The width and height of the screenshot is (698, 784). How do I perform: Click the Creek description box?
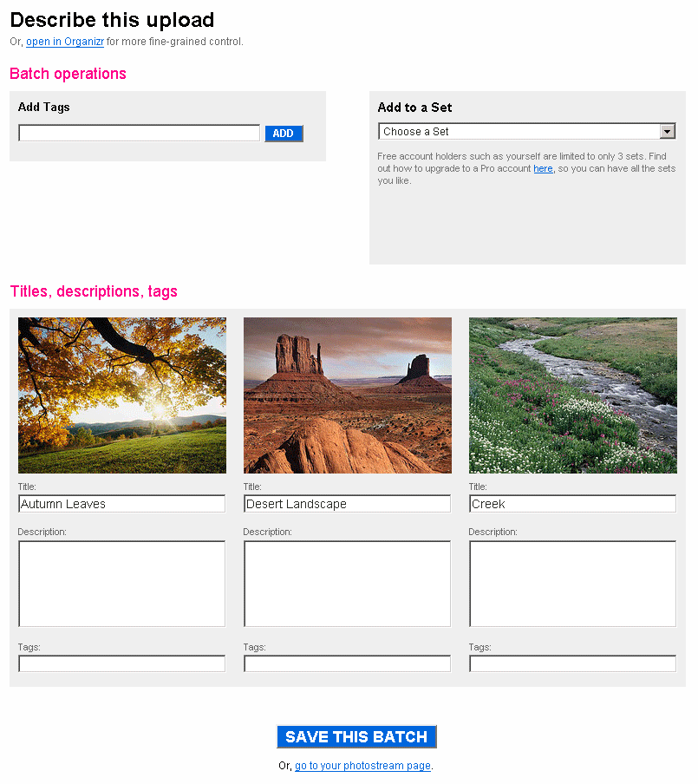(x=573, y=584)
